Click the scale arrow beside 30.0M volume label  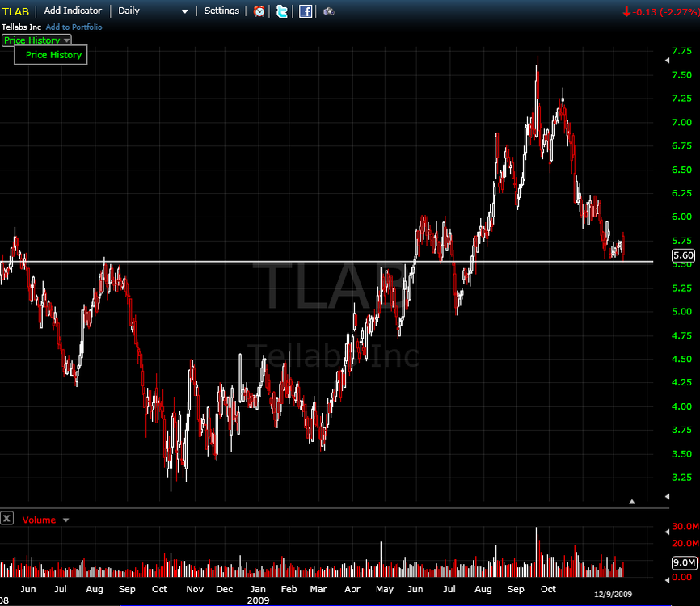[667, 532]
